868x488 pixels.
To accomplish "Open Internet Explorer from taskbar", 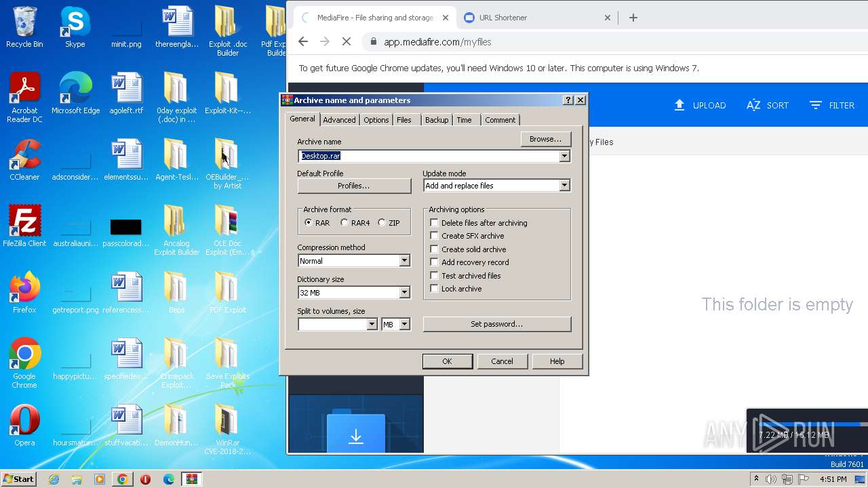I will pos(54,479).
